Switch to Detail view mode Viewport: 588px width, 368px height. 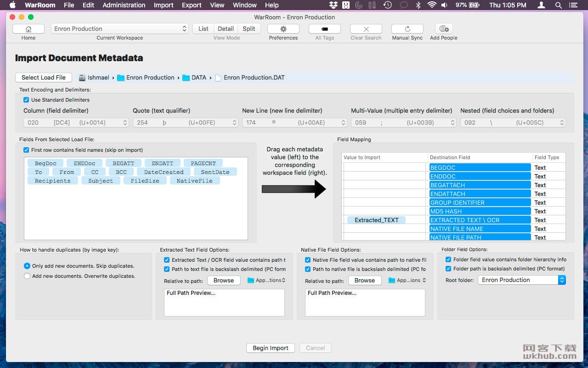coord(226,29)
